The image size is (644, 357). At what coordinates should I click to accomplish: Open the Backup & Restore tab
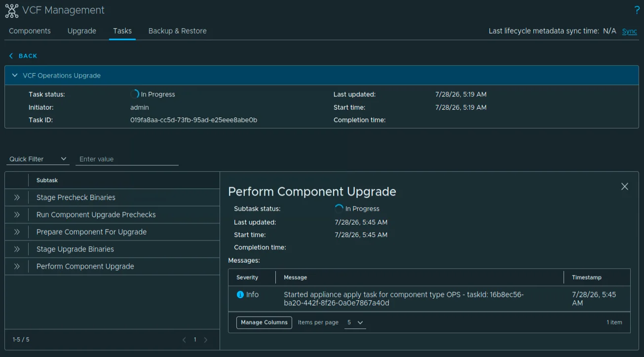pos(178,31)
